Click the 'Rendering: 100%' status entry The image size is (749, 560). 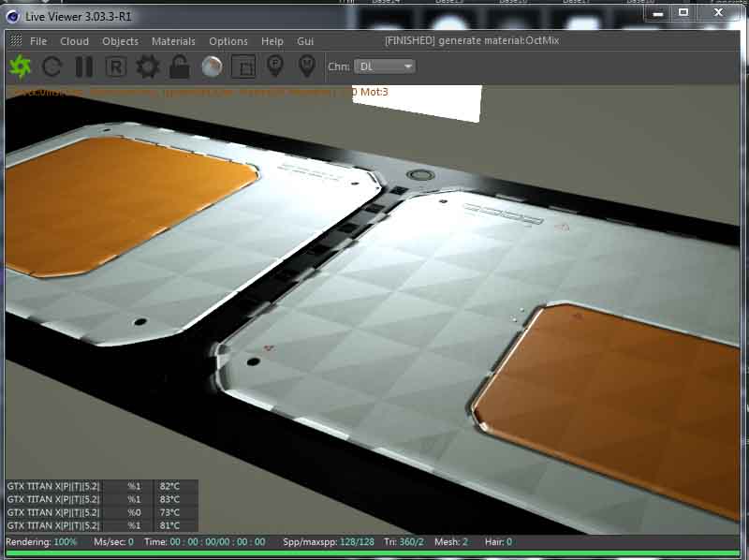point(41,542)
